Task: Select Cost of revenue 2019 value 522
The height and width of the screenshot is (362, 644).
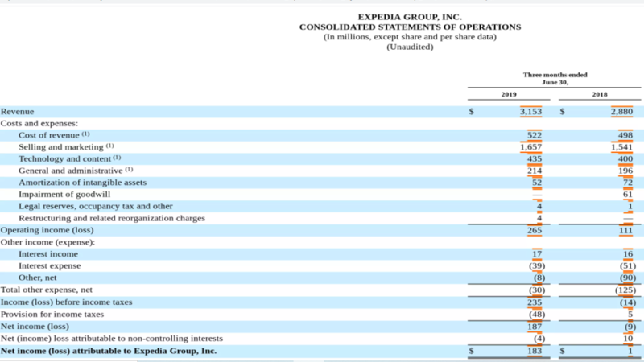Action: point(535,135)
